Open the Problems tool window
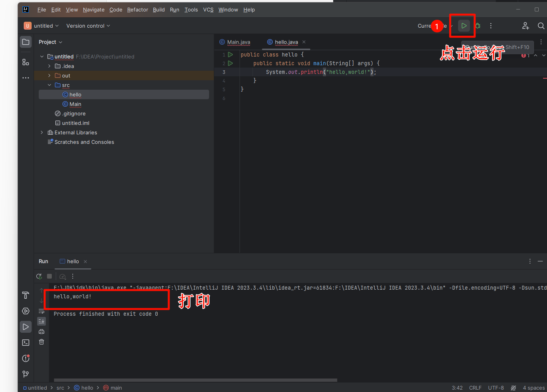 coord(26,358)
